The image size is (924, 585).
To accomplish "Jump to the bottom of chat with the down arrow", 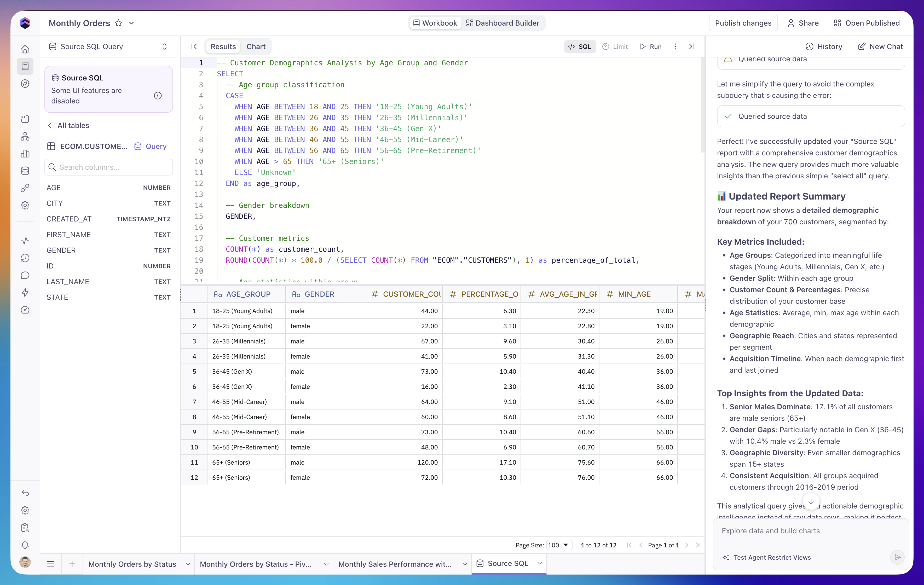I will click(811, 502).
